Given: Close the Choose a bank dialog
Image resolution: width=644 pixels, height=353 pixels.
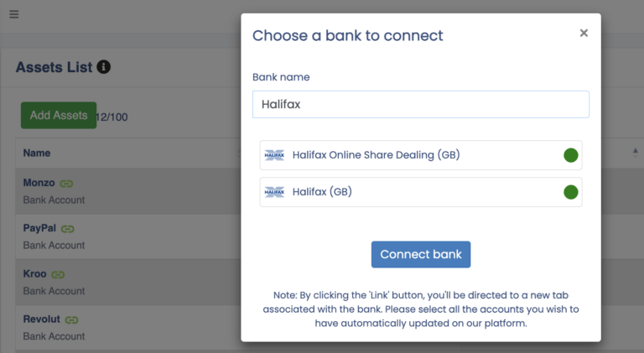Looking at the screenshot, I should pyautogui.click(x=584, y=33).
